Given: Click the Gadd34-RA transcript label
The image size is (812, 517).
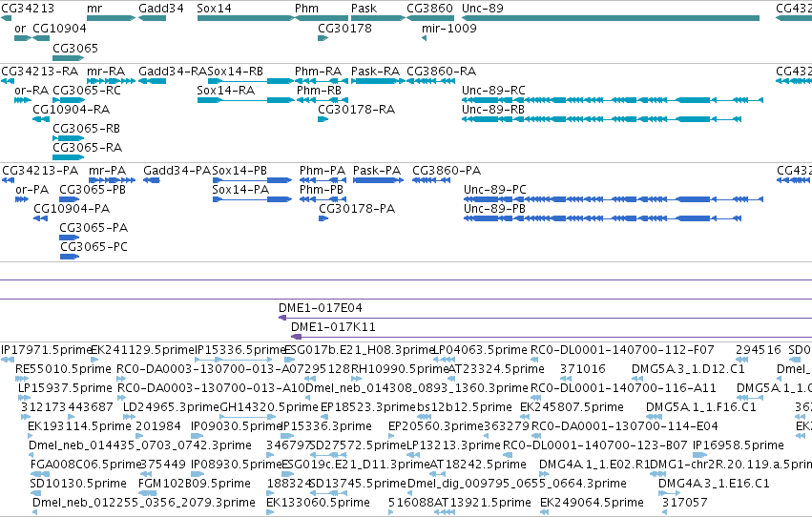Looking at the screenshot, I should click(173, 71).
